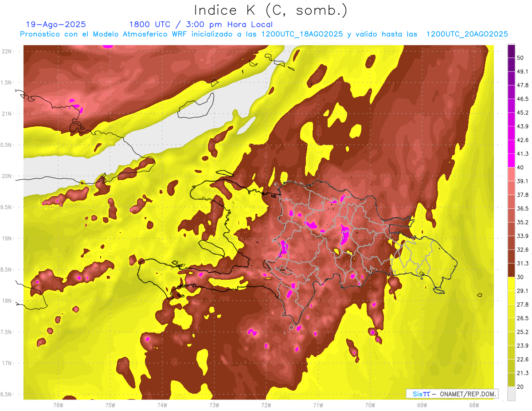Image resolution: width=532 pixels, height=411 pixels.
Task: Click legend value '22.6'
Action: click(x=522, y=359)
